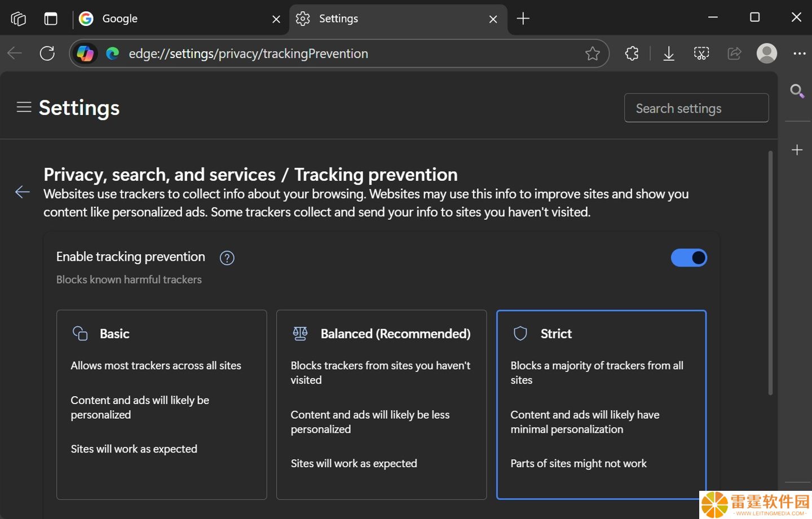Open the Downloads icon in toolbar
This screenshot has height=519, width=812.
[669, 54]
